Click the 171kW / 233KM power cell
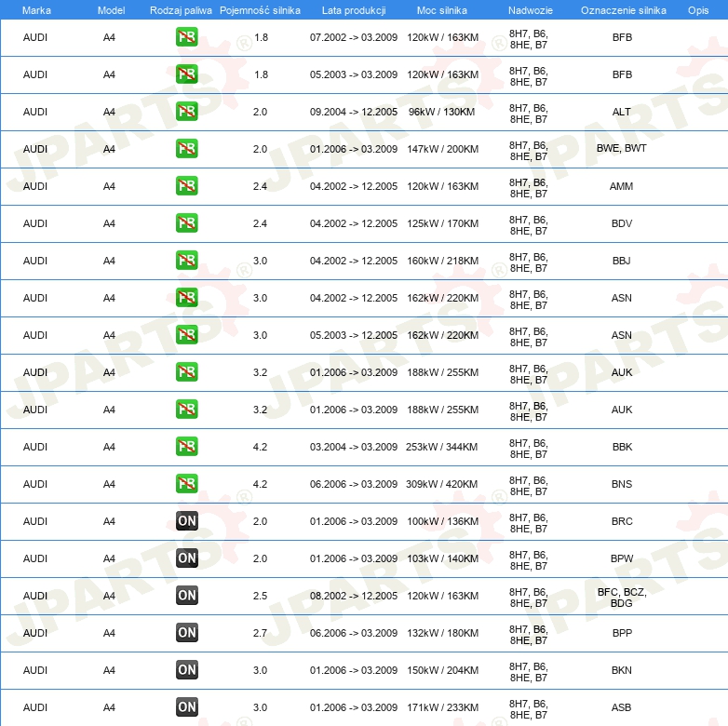This screenshot has height=726, width=728. tap(442, 707)
